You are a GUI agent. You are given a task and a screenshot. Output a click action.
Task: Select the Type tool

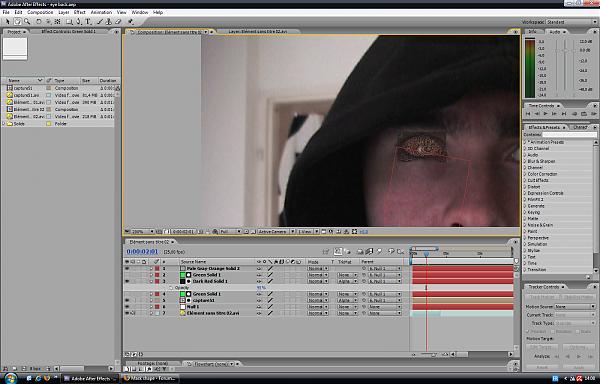[88, 22]
